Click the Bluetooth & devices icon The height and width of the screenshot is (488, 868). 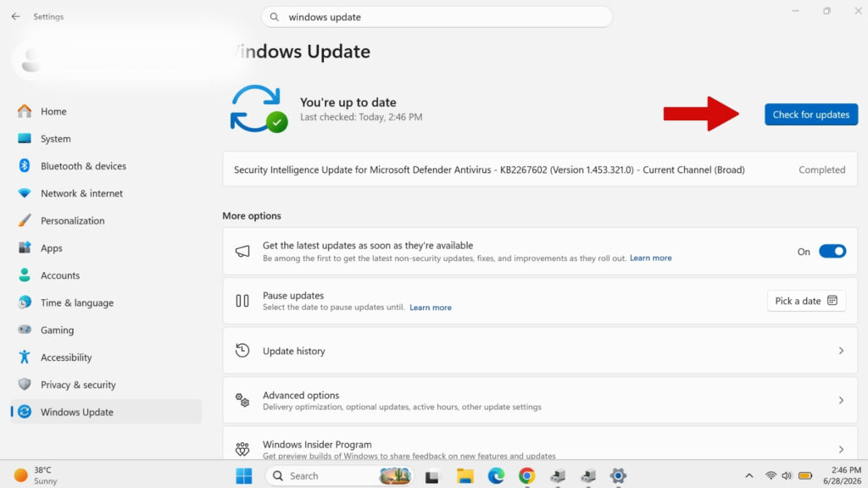tap(25, 165)
